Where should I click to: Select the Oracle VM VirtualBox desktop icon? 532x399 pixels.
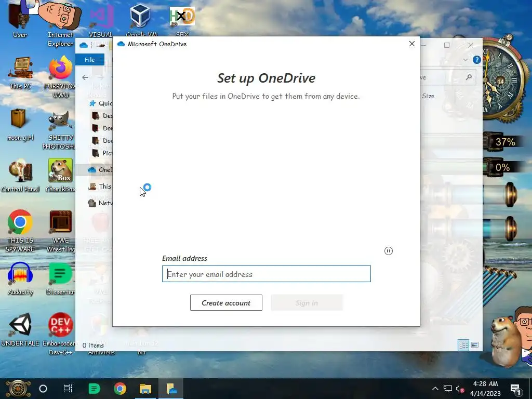140,20
